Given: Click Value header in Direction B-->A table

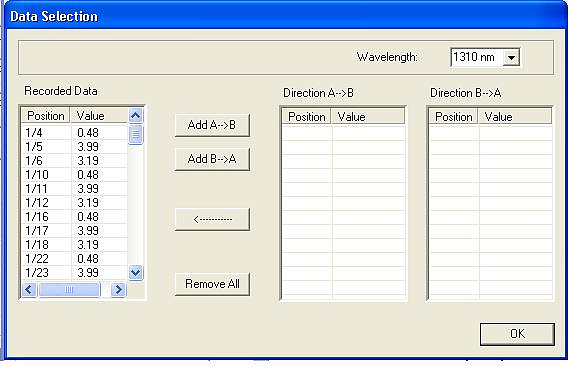Looking at the screenshot, I should pos(515,117).
